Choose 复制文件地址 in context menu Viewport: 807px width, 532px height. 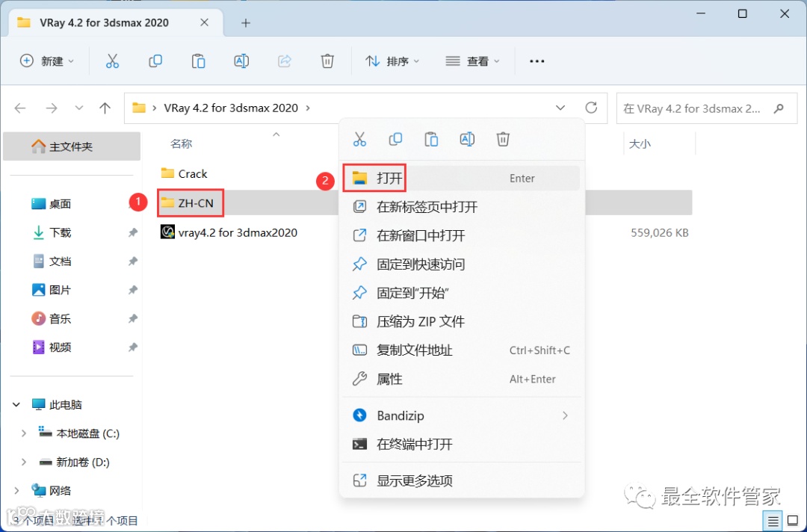point(462,350)
